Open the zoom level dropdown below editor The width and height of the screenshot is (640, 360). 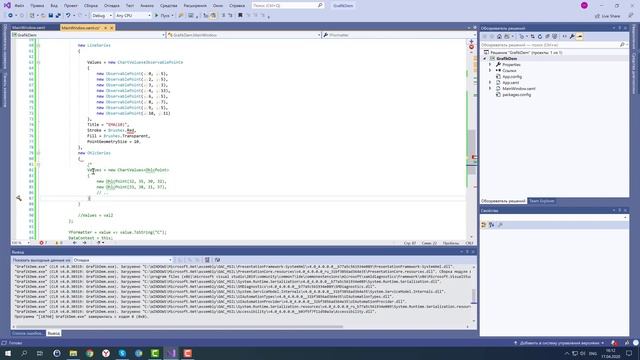21,243
